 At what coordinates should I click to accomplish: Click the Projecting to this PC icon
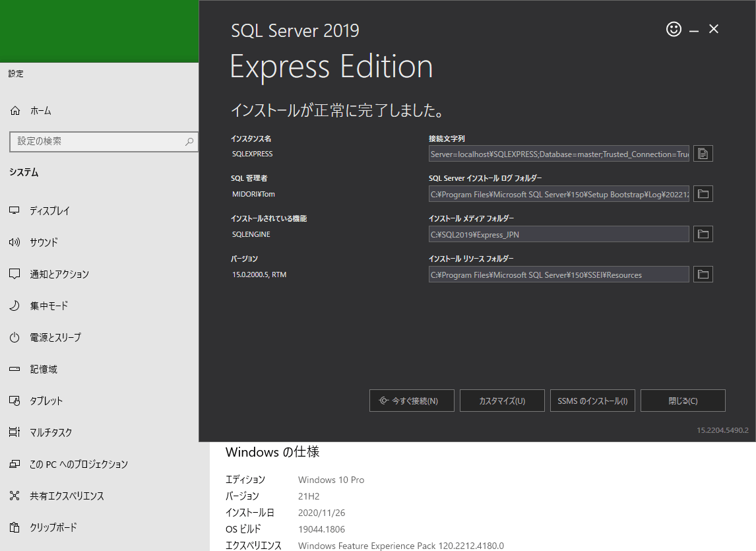click(x=15, y=464)
